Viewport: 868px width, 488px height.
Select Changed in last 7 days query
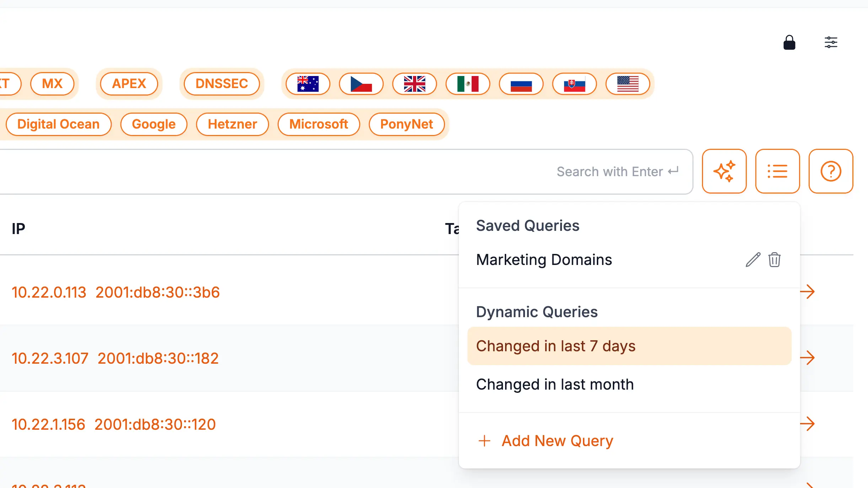tap(629, 346)
